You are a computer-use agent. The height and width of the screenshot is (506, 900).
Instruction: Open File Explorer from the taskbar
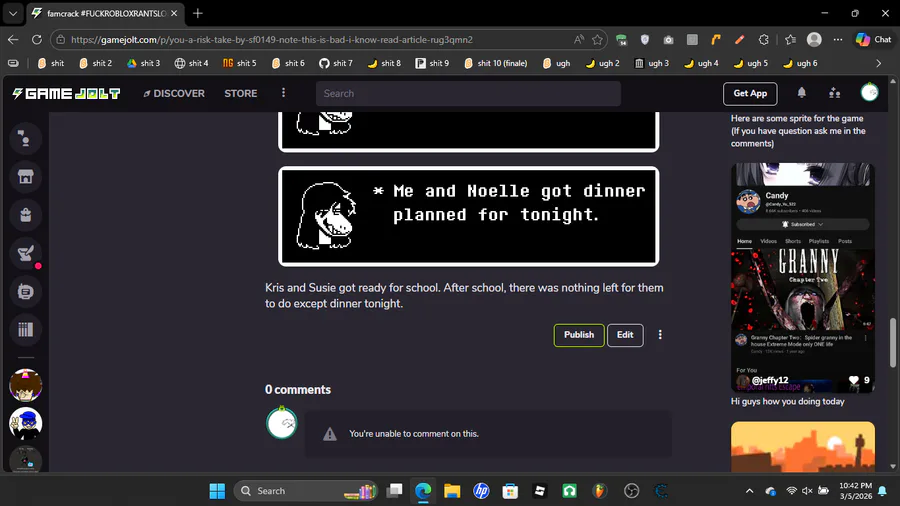(452, 491)
